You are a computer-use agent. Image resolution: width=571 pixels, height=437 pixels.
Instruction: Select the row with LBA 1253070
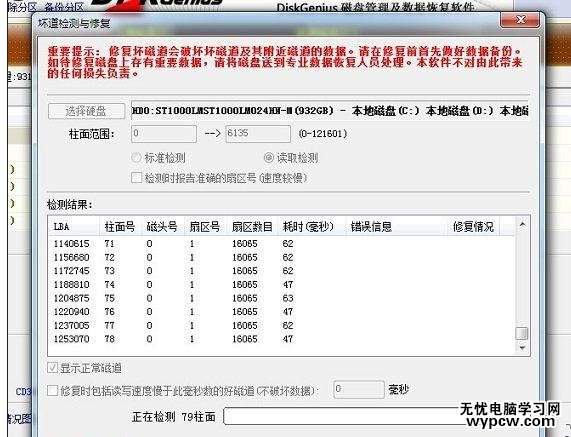281,339
